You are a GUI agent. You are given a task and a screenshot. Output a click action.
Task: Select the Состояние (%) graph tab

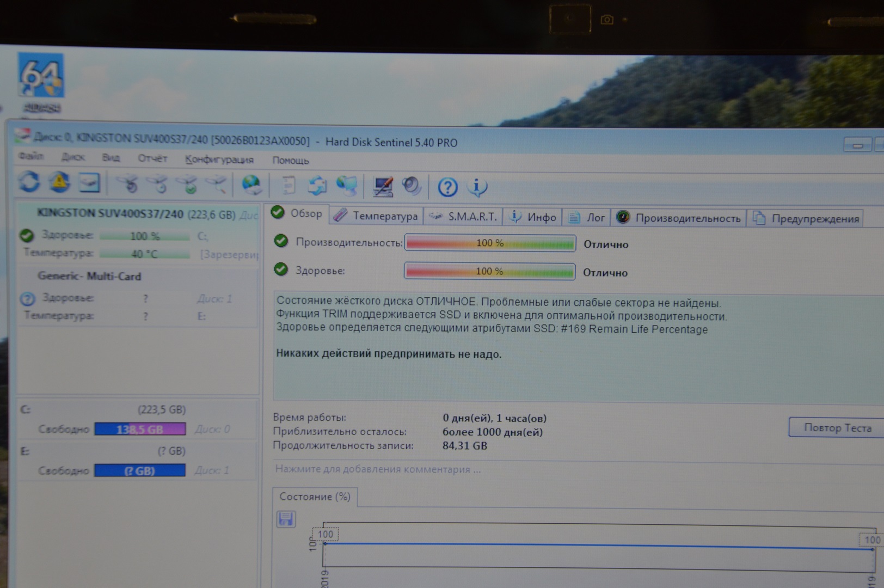click(314, 497)
